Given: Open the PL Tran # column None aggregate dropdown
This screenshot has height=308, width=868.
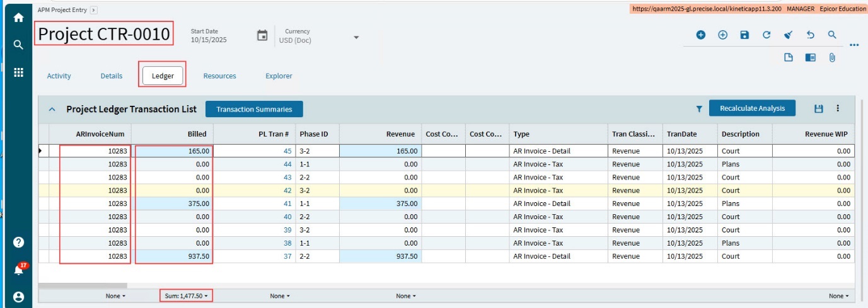Looking at the screenshot, I should tap(280, 295).
